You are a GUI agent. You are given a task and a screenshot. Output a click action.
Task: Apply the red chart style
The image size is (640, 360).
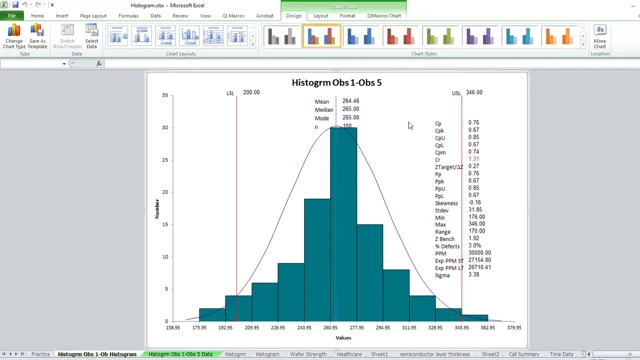(x=400, y=36)
